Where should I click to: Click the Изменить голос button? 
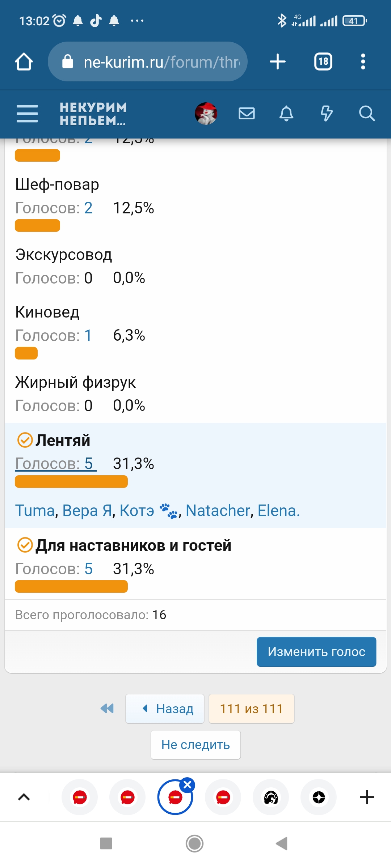tap(316, 652)
